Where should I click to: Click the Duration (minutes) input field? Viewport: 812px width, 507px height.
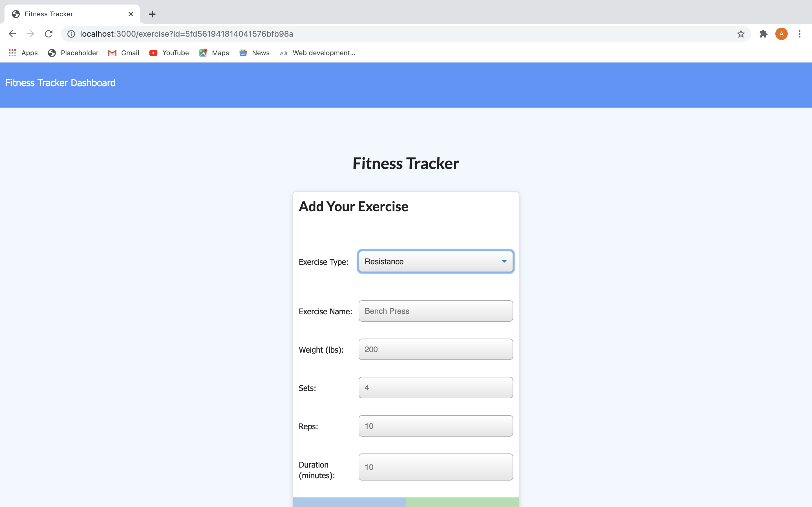[436, 466]
